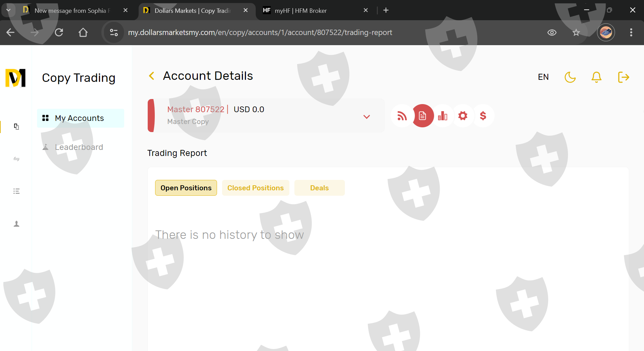
Task: Expand the browser tab search chevron
Action: tap(8, 10)
